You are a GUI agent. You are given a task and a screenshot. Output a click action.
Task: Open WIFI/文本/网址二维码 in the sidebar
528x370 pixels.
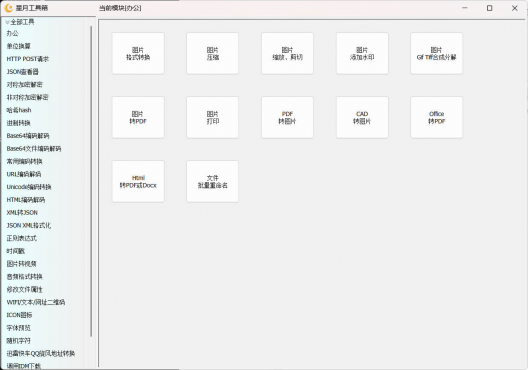pyautogui.click(x=36, y=302)
